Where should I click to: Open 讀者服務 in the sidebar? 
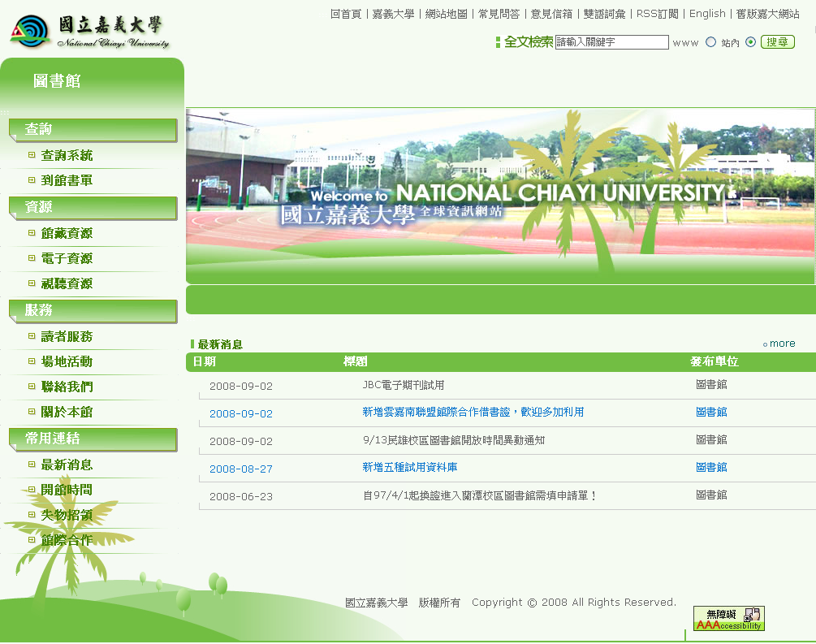tap(67, 337)
